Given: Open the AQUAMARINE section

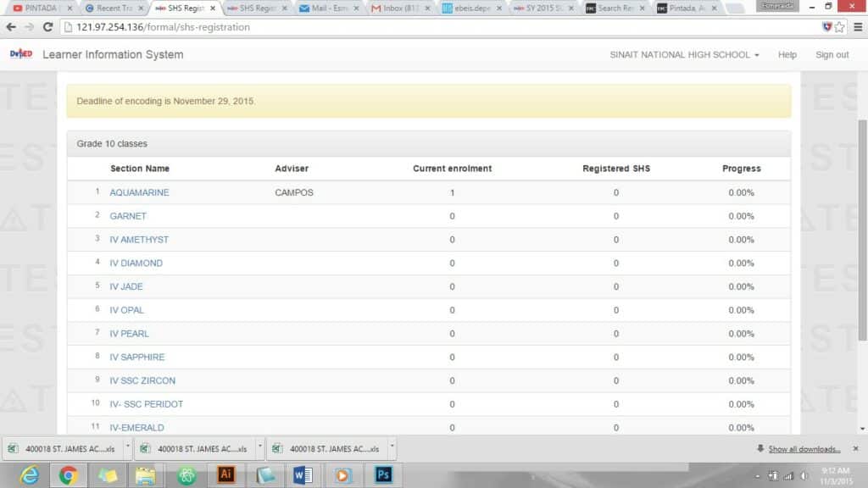Looking at the screenshot, I should [140, 192].
